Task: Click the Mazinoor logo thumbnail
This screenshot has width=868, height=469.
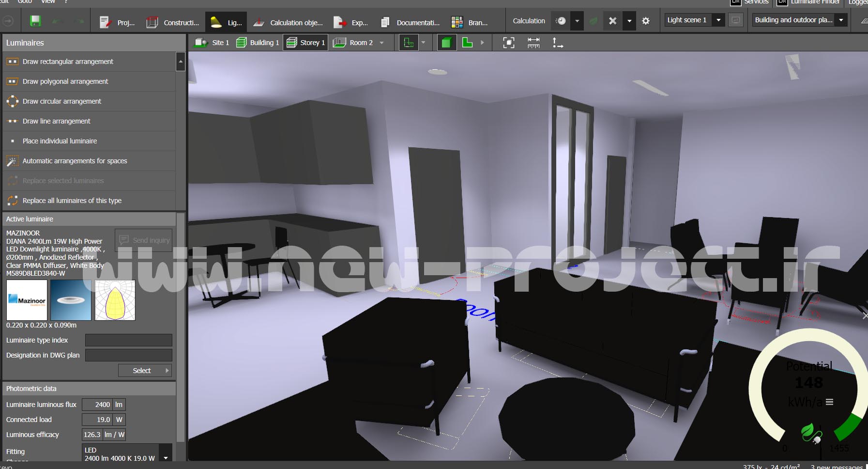Action: pos(27,300)
